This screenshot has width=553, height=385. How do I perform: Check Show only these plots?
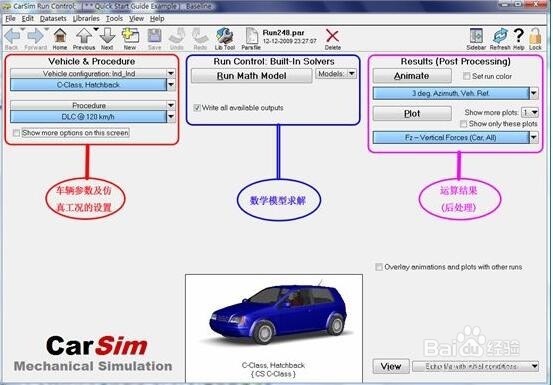click(x=463, y=124)
